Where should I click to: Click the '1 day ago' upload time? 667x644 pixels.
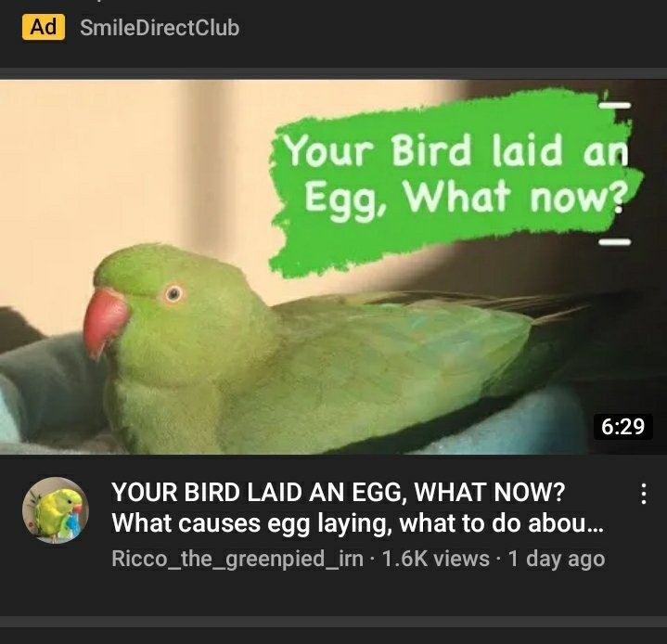coord(557,559)
